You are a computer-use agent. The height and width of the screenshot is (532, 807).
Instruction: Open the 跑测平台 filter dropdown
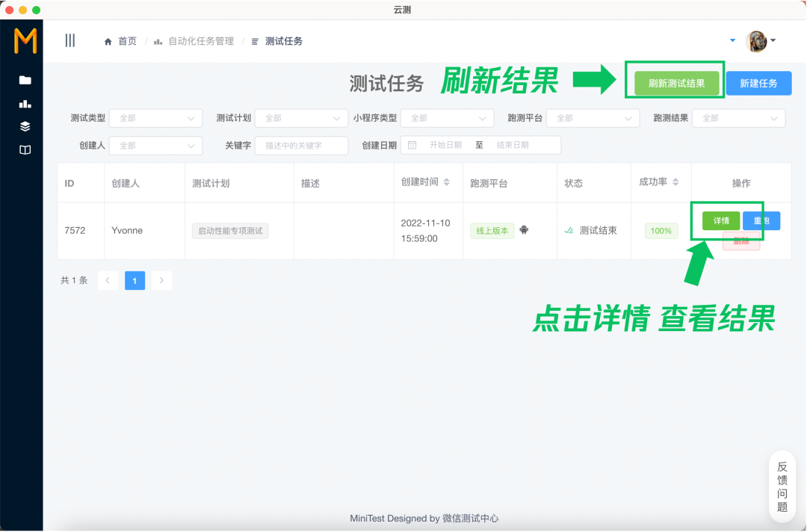(593, 118)
